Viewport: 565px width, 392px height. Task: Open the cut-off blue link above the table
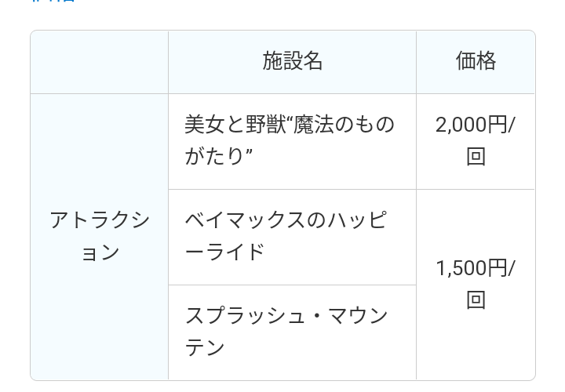pyautogui.click(x=53, y=1)
